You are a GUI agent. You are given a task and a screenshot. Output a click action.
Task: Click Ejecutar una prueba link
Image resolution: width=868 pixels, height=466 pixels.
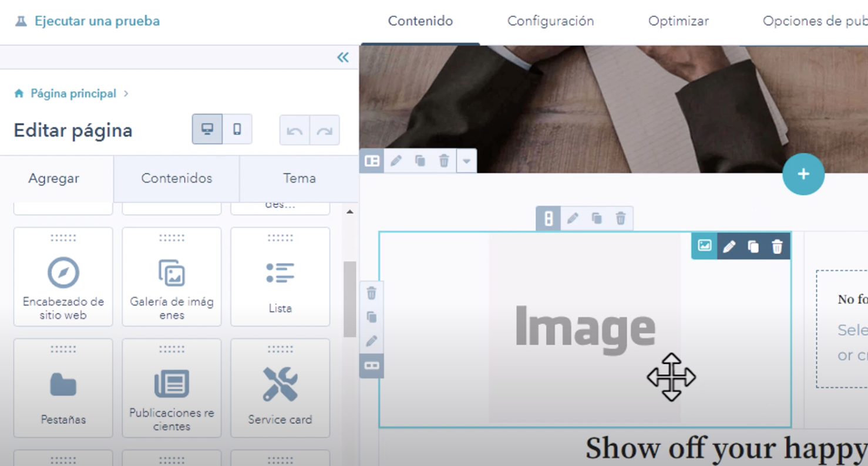tap(97, 21)
